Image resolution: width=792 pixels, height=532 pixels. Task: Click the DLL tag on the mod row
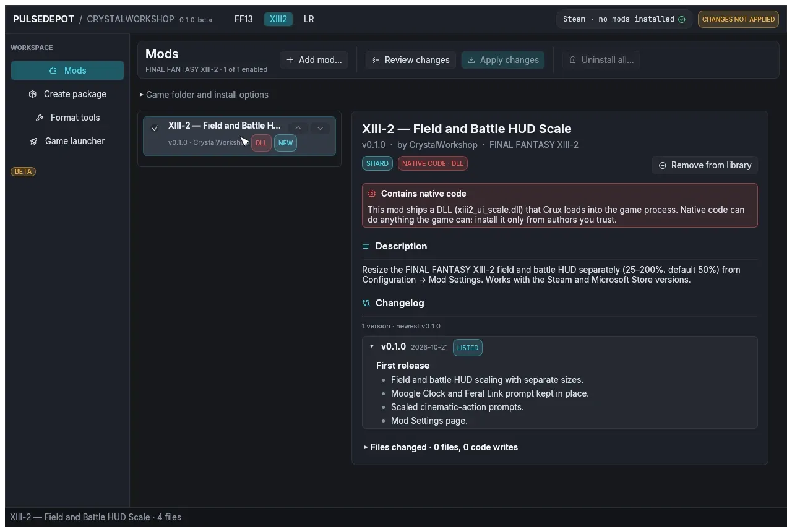261,143
